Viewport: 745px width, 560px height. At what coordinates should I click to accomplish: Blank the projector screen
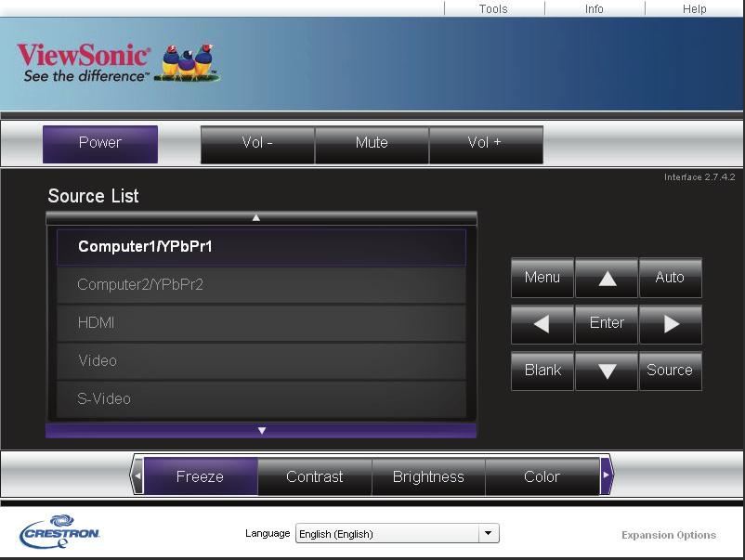pyautogui.click(x=542, y=371)
